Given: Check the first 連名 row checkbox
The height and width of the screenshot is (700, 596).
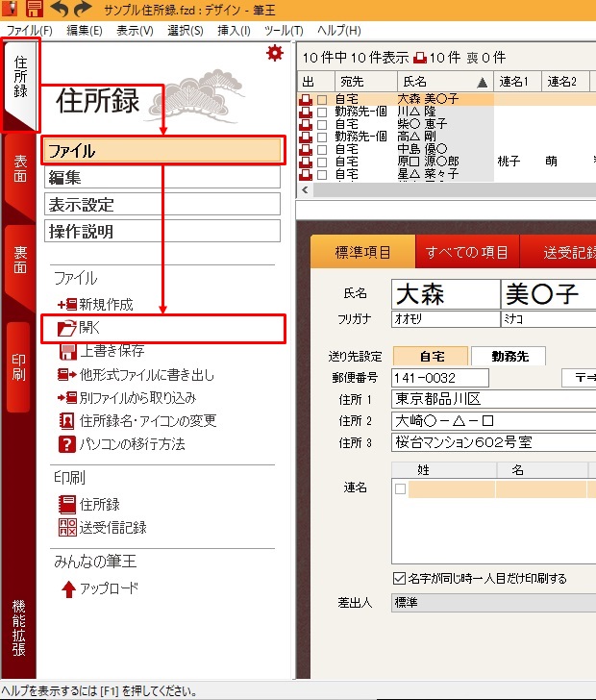Looking at the screenshot, I should [x=400, y=488].
